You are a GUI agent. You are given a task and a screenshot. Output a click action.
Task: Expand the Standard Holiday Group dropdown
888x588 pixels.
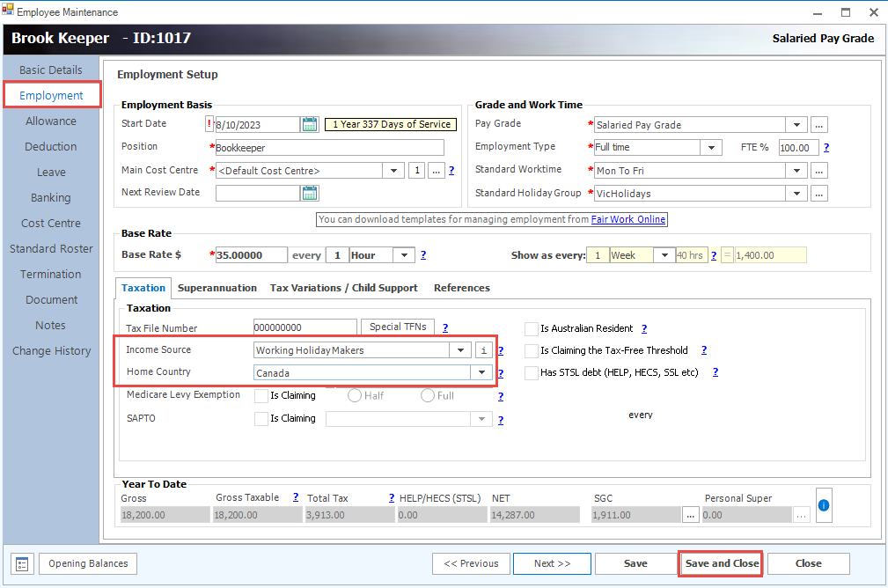pos(796,193)
